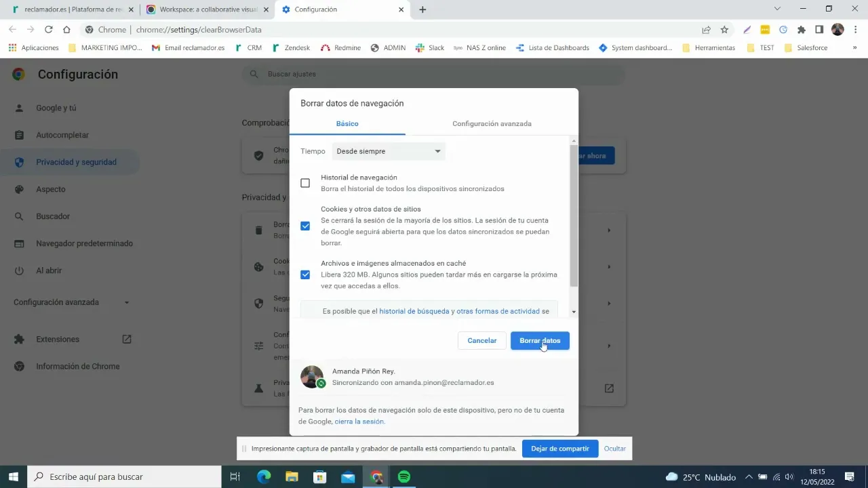Open the Herramientas bookmark folder

709,48
